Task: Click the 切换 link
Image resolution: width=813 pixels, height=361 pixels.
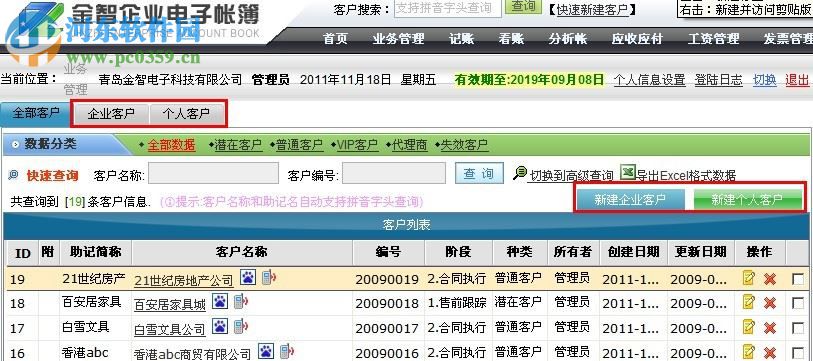Action: (x=765, y=80)
